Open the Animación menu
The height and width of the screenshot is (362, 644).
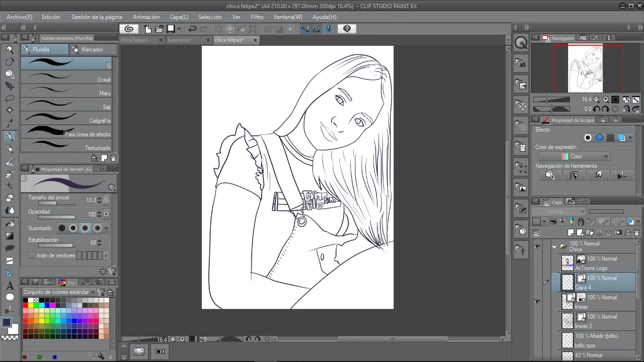(x=146, y=17)
